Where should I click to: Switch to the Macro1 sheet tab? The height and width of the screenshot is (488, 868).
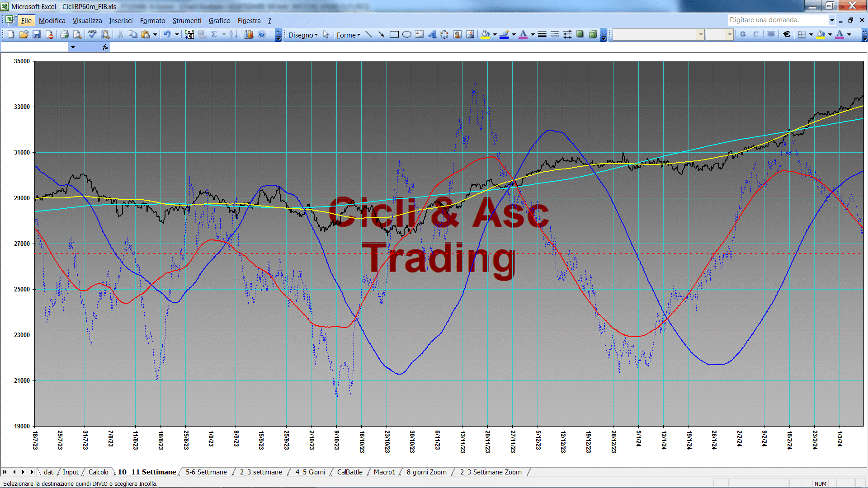(384, 472)
